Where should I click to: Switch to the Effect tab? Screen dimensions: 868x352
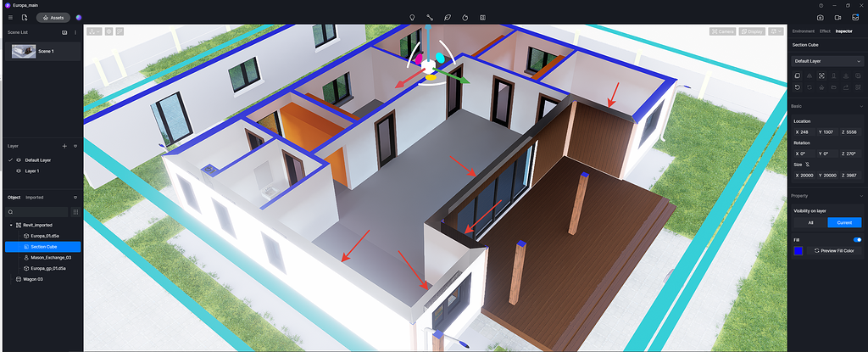coord(825,31)
